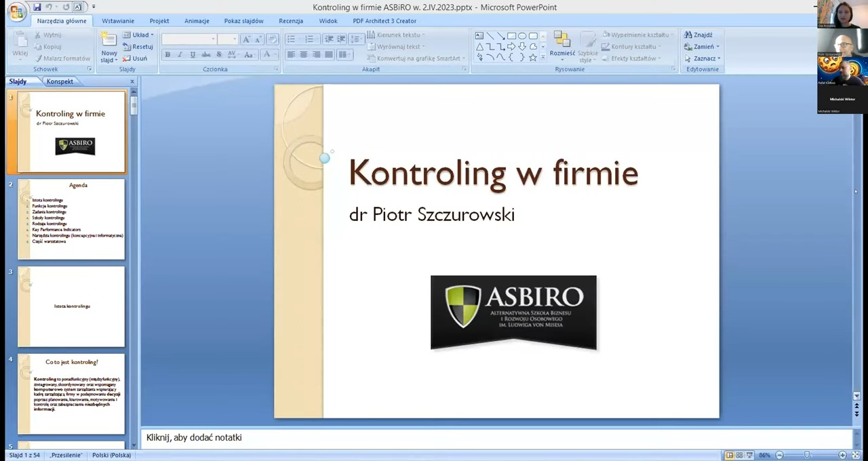868x461 pixels.
Task: Click the zoom in plus button
Action: [x=842, y=455]
